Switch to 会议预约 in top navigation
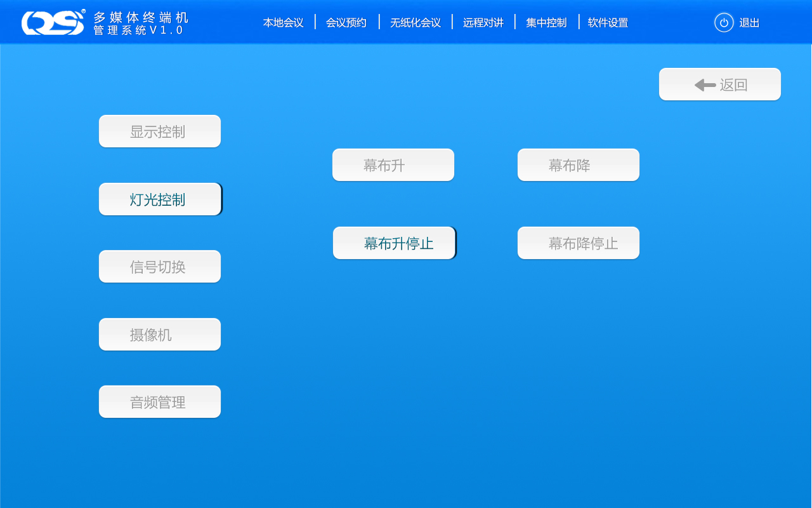Viewport: 812px width, 508px height. coord(346,23)
